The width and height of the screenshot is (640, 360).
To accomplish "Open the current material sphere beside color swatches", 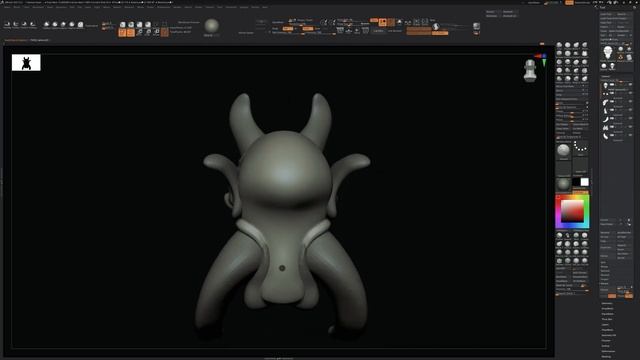I will point(563,184).
